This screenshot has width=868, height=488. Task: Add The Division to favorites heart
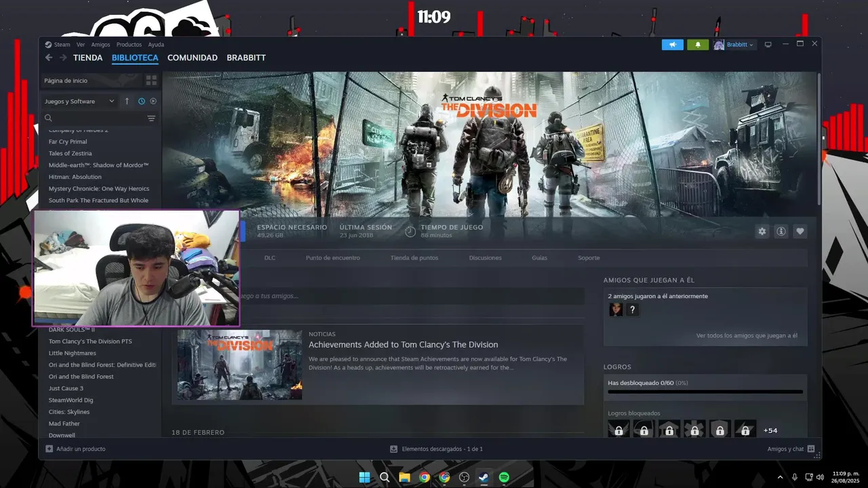(x=800, y=231)
